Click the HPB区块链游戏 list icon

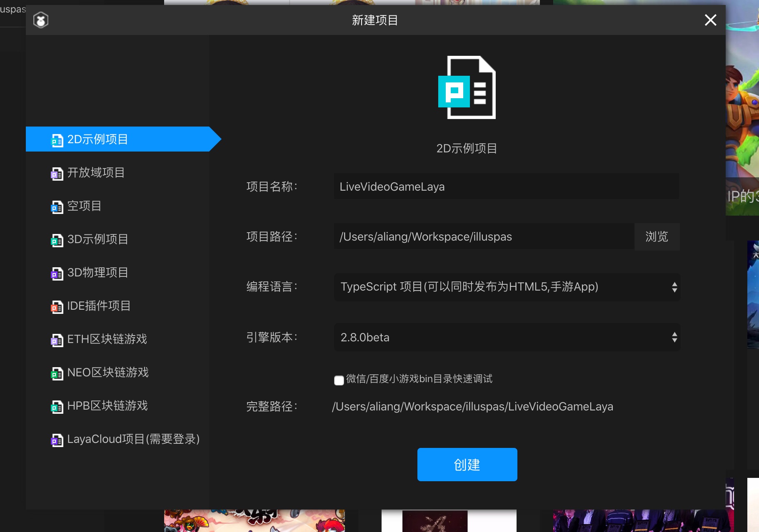[57, 407]
